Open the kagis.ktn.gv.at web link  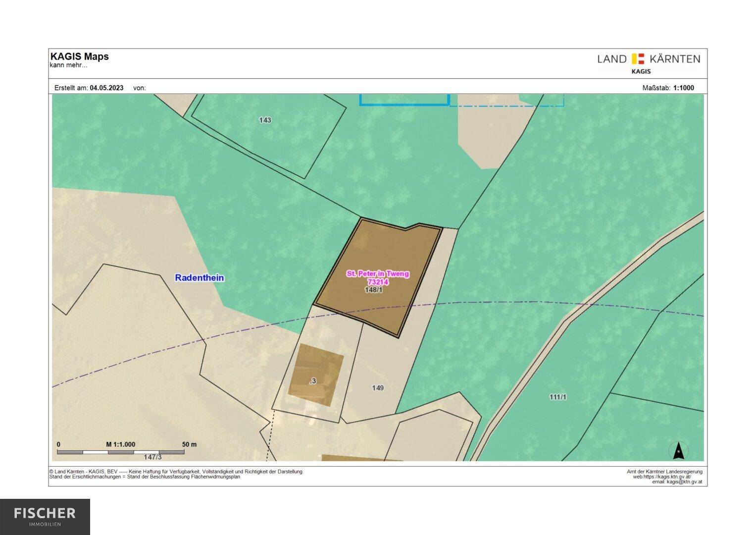(x=662, y=477)
